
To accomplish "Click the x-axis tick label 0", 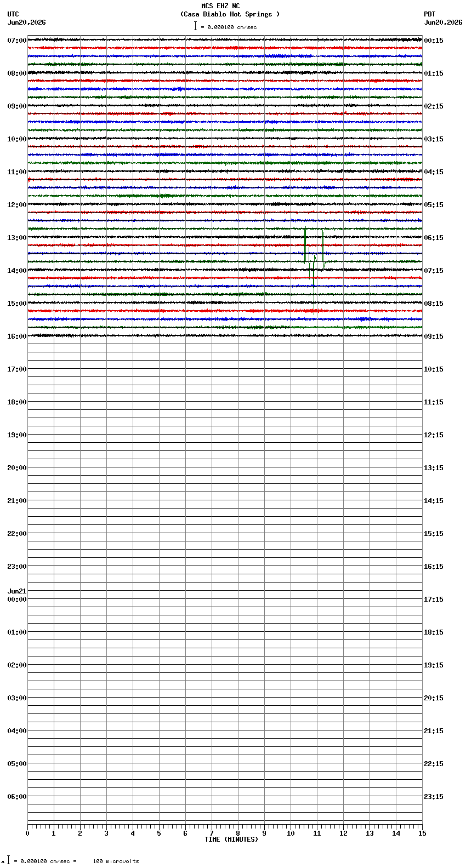I will (x=27, y=833).
